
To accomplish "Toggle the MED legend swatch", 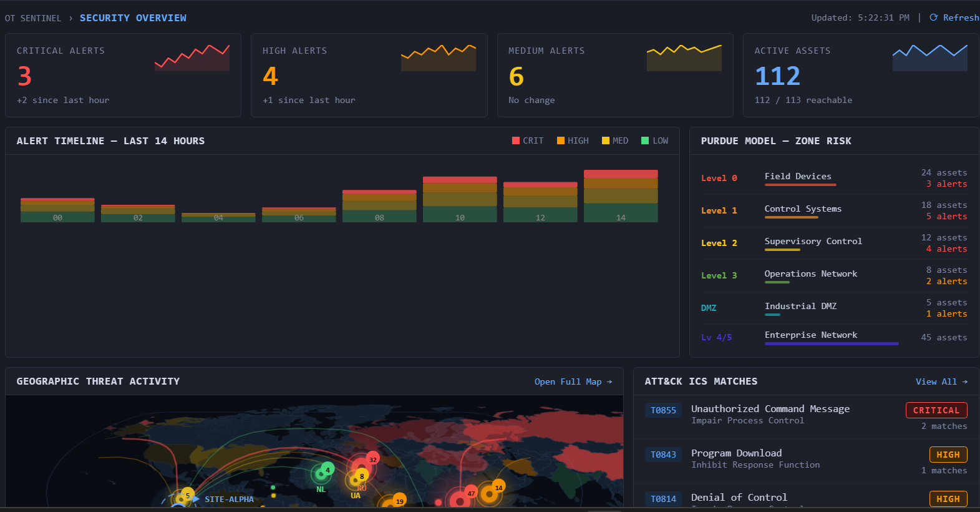I will [606, 140].
